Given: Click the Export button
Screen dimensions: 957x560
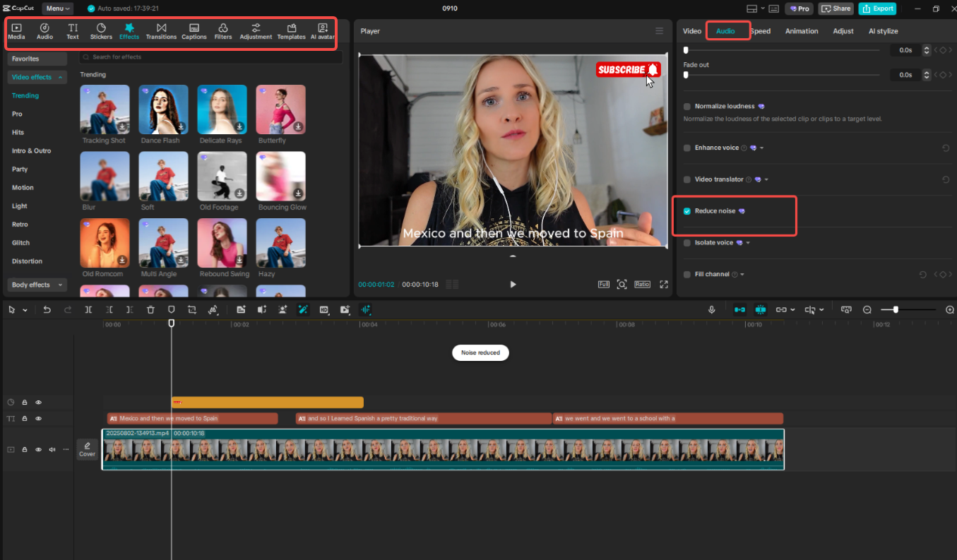Looking at the screenshot, I should click(x=877, y=8).
